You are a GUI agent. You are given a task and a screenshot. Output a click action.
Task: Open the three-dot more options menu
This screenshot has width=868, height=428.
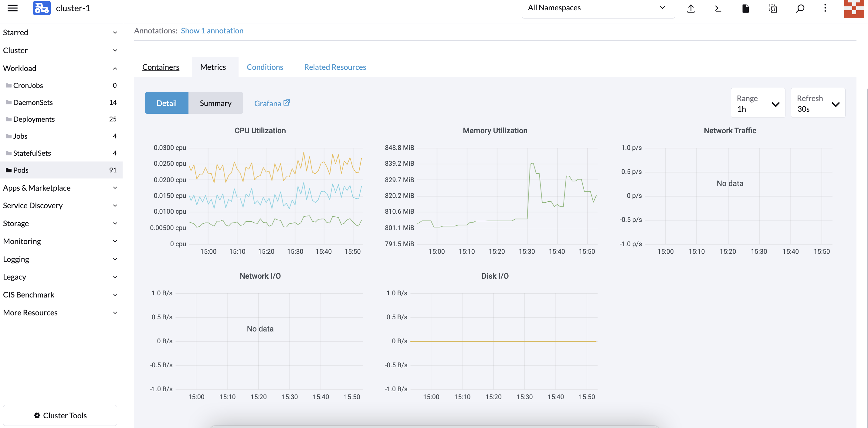tap(825, 8)
